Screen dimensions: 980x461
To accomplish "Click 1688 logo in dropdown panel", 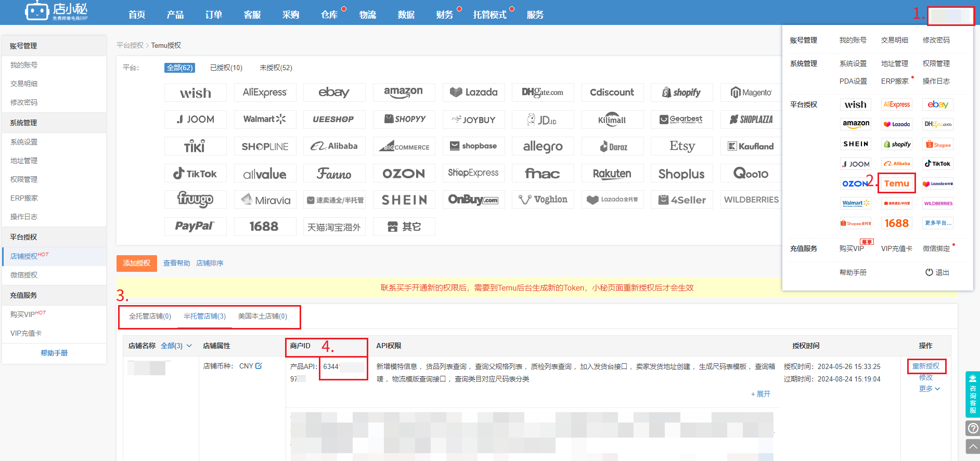I will pos(897,223).
